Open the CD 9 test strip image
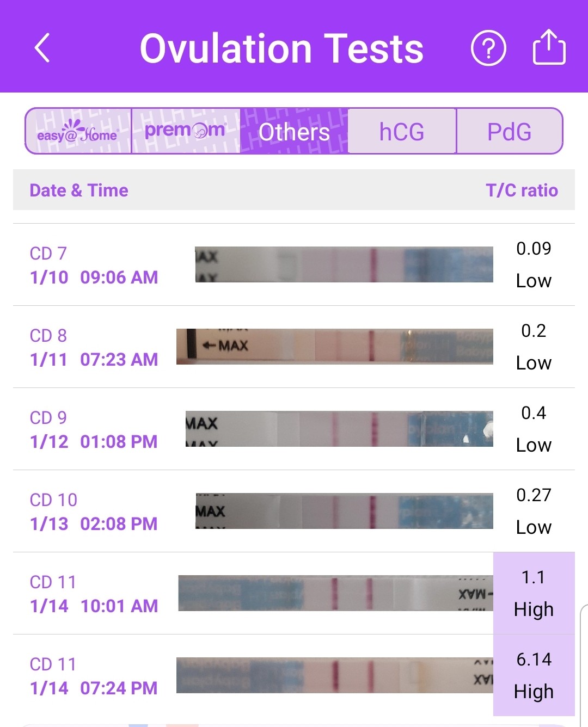This screenshot has height=727, width=588. [x=339, y=429]
